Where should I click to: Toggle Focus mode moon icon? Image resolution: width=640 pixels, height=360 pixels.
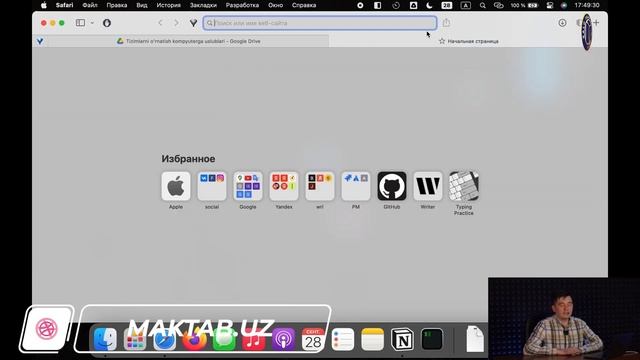click(429, 5)
